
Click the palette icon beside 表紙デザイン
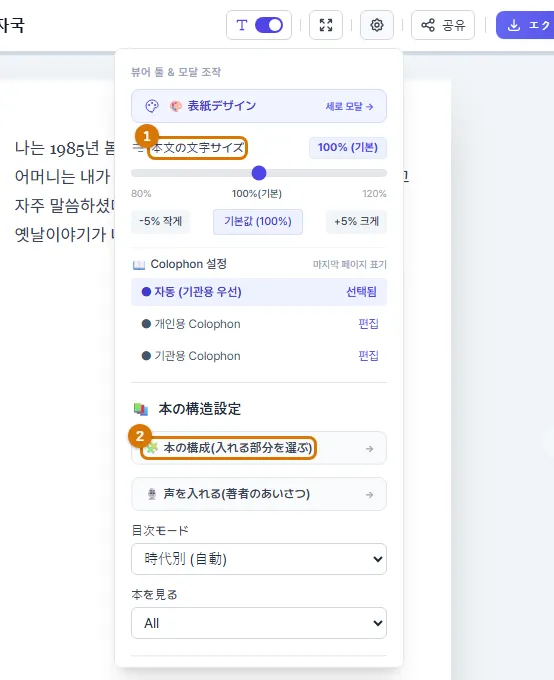click(152, 106)
